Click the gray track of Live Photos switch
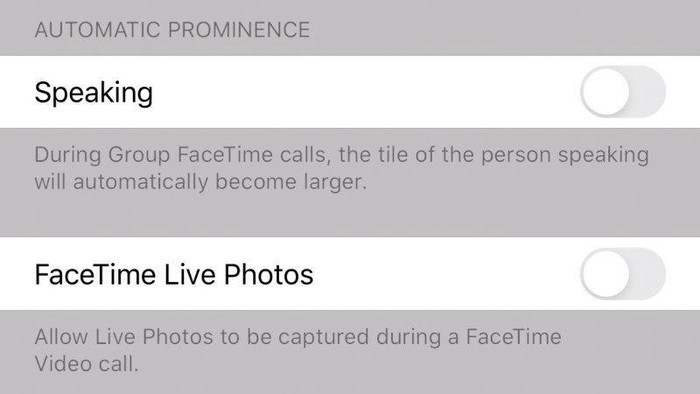The width and height of the screenshot is (700, 394). (x=648, y=274)
